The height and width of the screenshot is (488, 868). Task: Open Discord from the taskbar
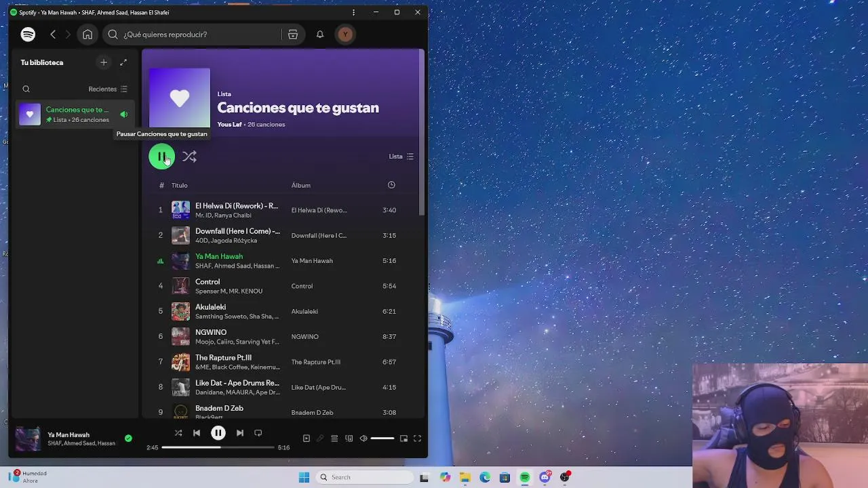tap(545, 477)
